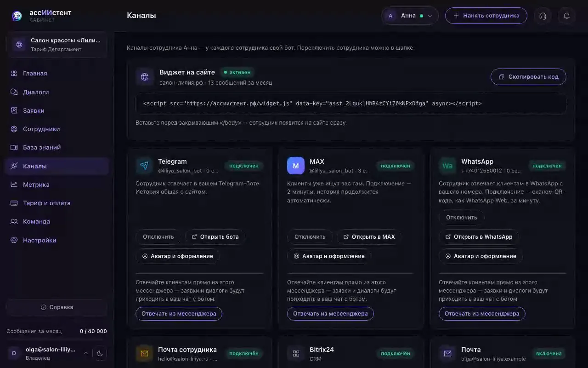Disconnect MAX channel with Отключить
Screen dimensions: 588x368
tap(310, 237)
